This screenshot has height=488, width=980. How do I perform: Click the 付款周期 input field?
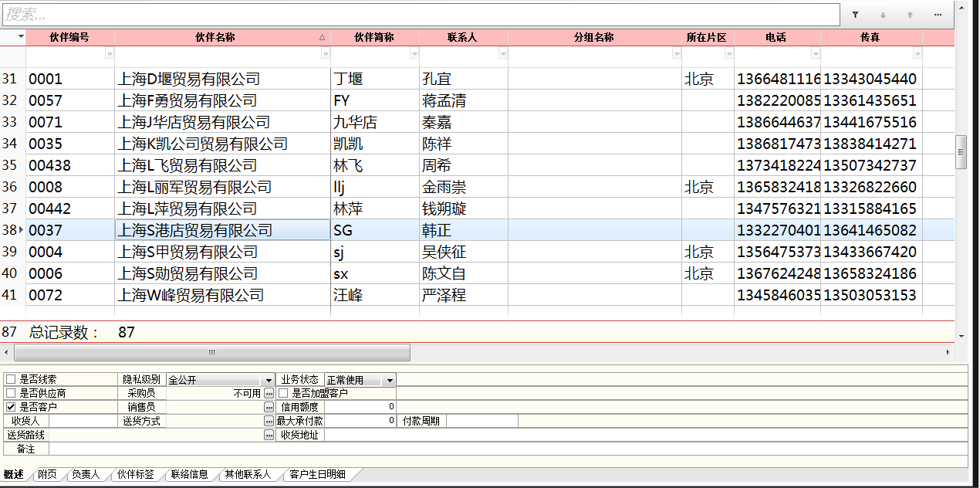482,421
